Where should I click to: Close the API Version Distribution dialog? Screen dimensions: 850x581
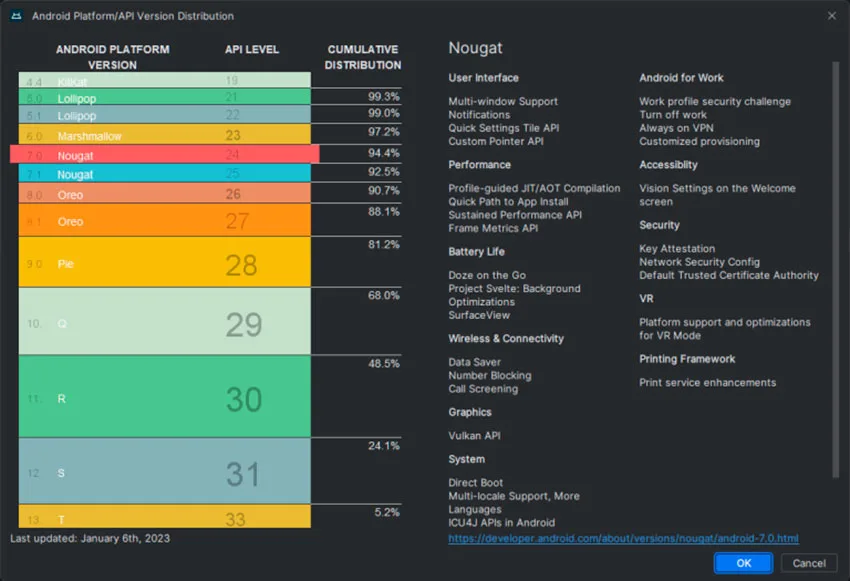point(832,16)
